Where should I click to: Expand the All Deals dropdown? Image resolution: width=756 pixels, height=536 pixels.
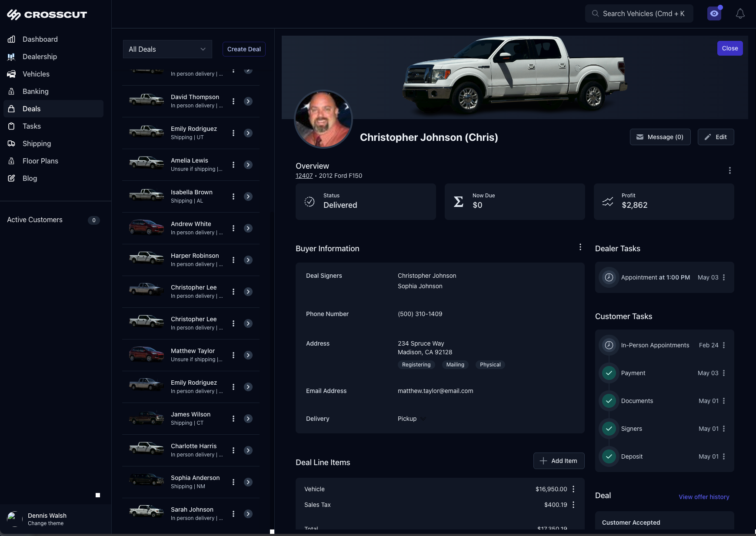pyautogui.click(x=167, y=49)
